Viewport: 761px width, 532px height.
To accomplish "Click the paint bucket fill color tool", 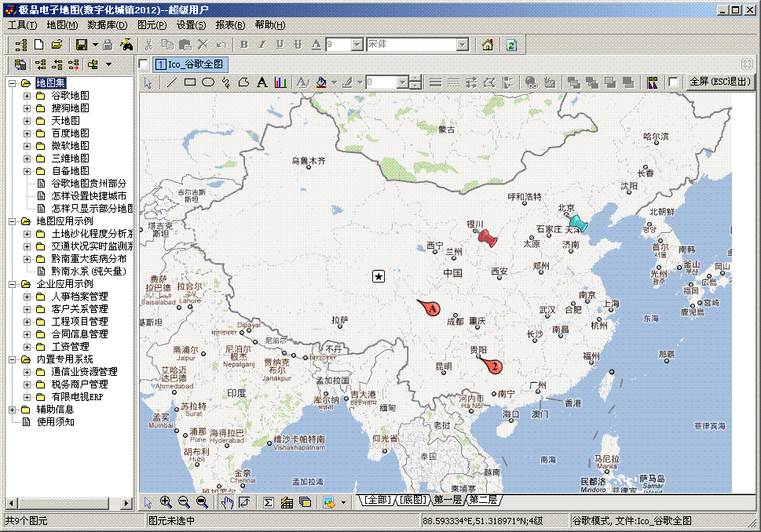I will click(320, 82).
